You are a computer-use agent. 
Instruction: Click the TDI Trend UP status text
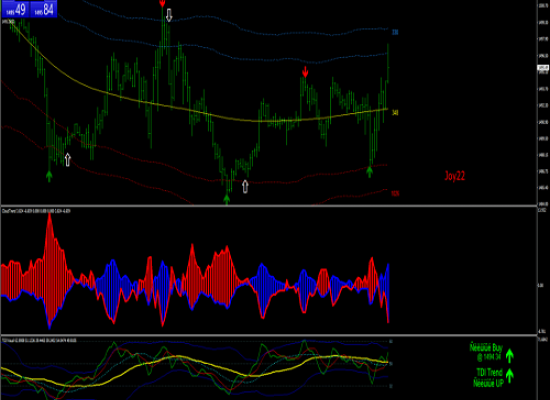(x=488, y=378)
